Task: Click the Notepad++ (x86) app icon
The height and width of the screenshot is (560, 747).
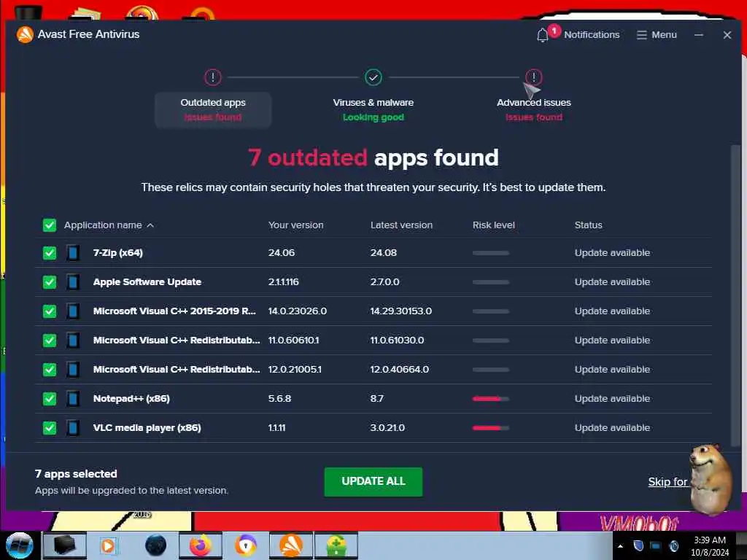Action: point(73,399)
